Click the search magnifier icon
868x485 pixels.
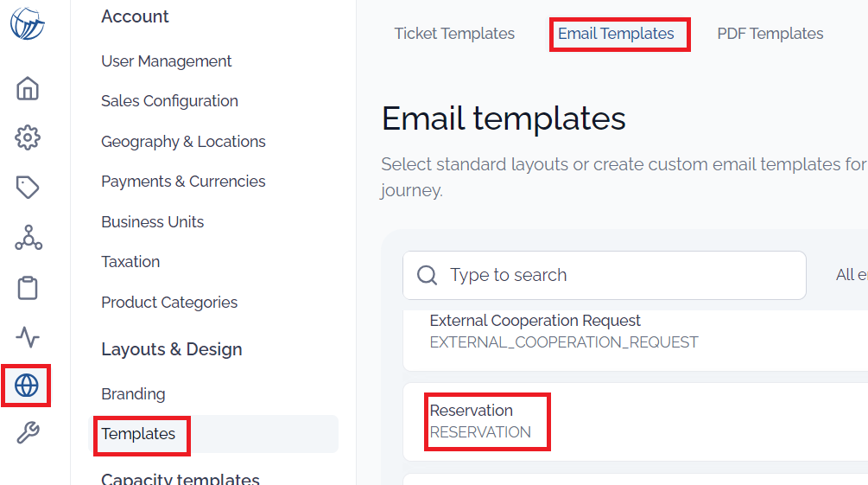click(427, 275)
